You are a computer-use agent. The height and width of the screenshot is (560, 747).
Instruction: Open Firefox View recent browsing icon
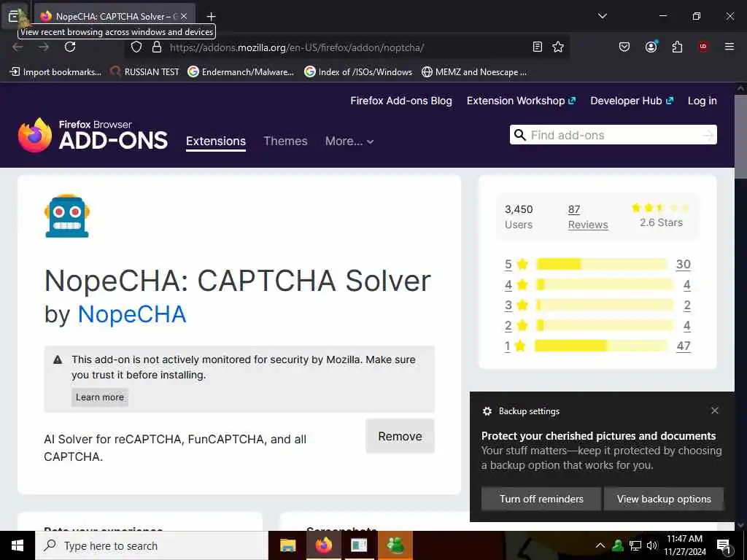(x=14, y=16)
